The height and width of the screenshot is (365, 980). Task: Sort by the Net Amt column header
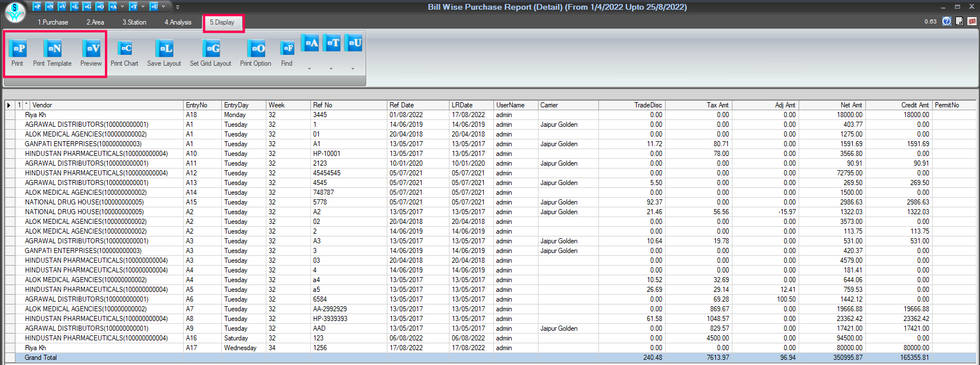tap(831, 105)
